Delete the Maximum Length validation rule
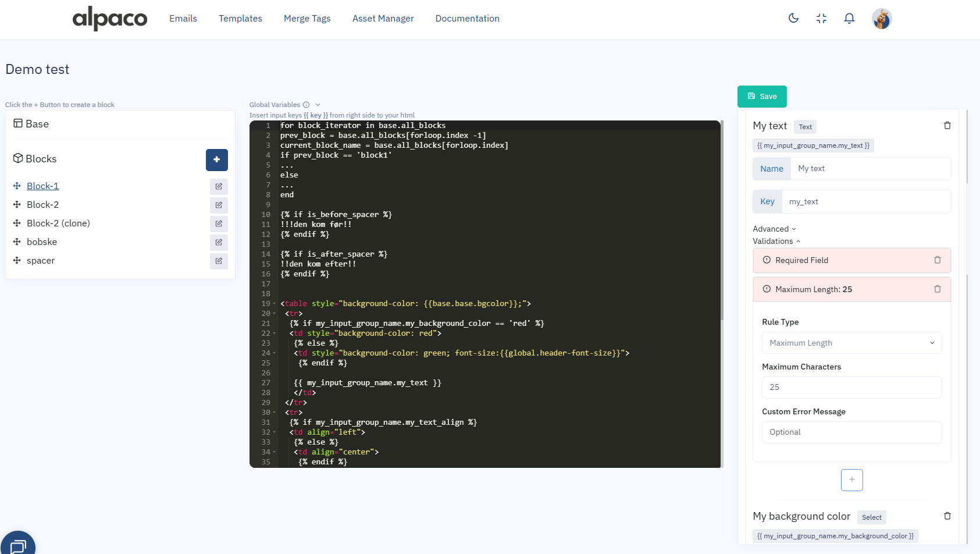This screenshot has height=554, width=980. pyautogui.click(x=937, y=289)
